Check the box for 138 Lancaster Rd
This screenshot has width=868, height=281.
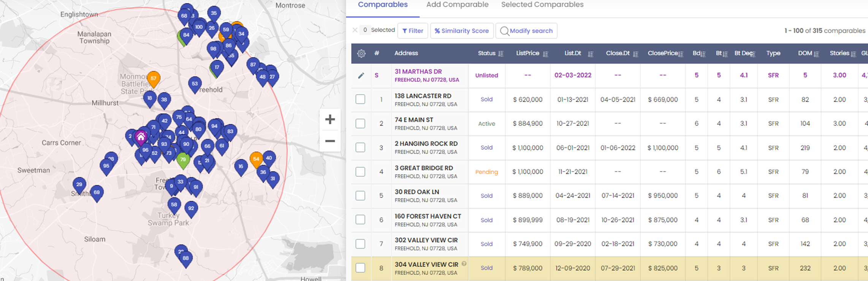tap(360, 99)
